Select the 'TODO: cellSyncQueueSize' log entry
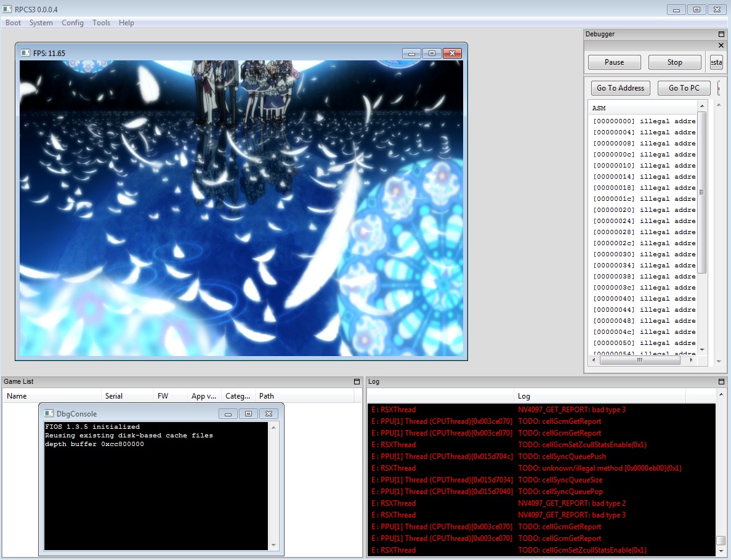 click(x=541, y=480)
